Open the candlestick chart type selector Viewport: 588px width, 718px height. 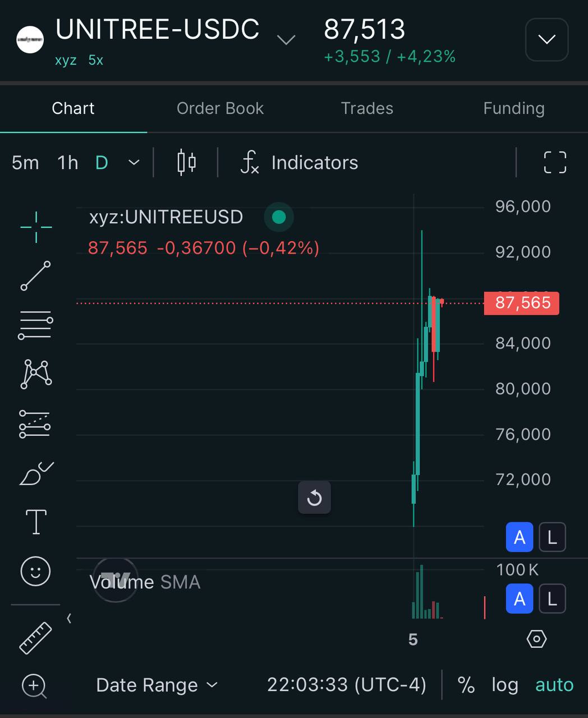[186, 163]
